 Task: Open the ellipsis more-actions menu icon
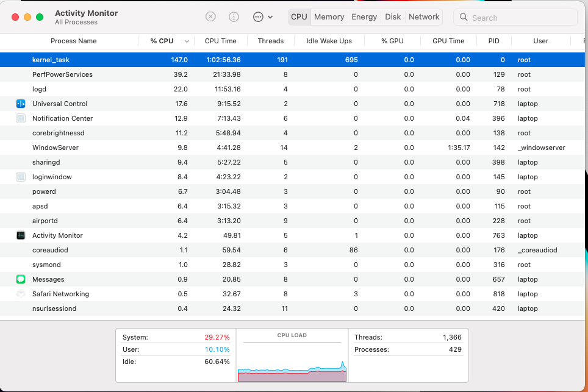pos(258,17)
